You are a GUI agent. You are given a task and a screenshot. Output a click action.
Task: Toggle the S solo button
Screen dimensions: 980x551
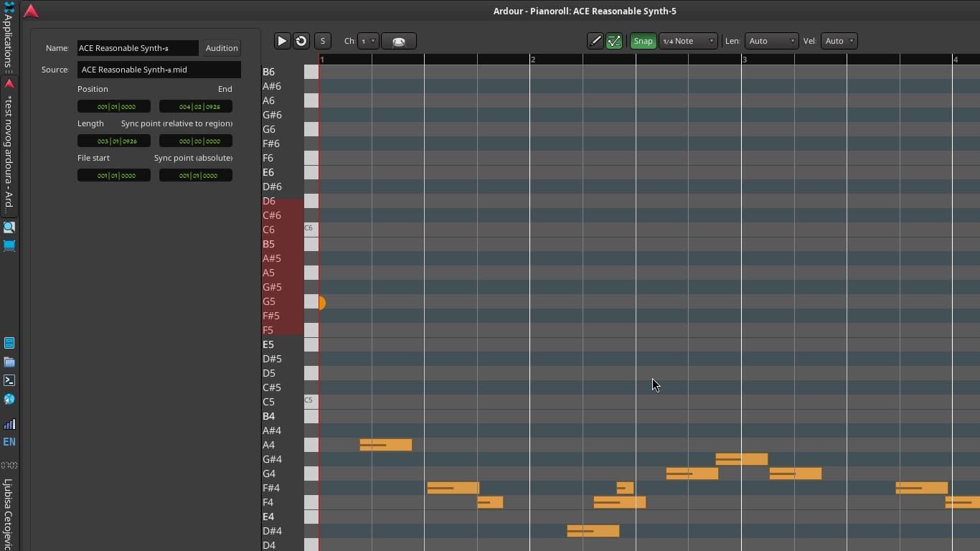[322, 41]
